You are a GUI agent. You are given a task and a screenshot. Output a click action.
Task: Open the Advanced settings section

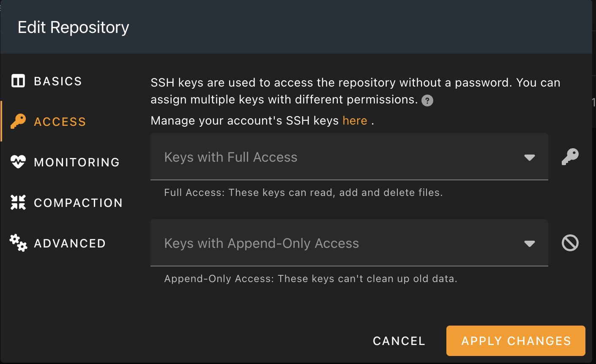click(70, 243)
